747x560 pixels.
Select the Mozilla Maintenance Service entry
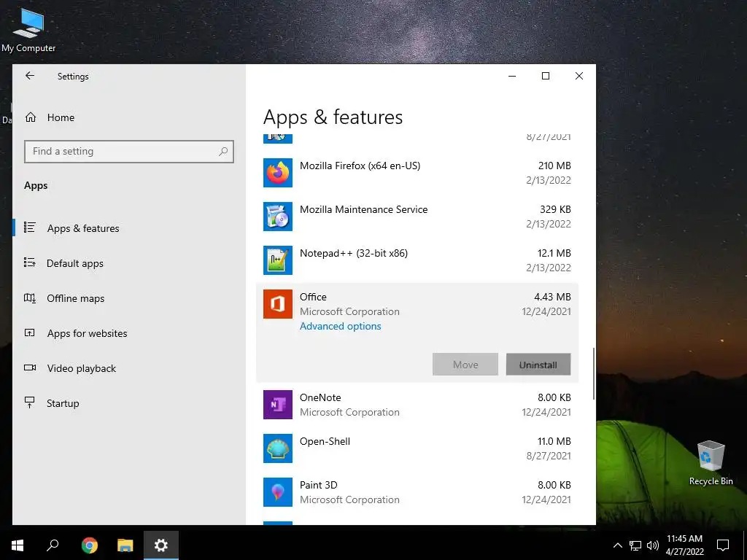point(417,217)
